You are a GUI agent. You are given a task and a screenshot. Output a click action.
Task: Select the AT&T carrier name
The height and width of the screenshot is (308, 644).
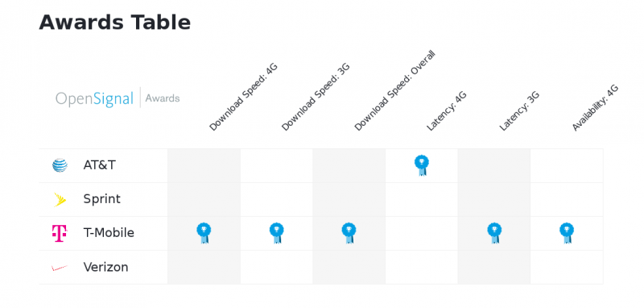[99, 165]
